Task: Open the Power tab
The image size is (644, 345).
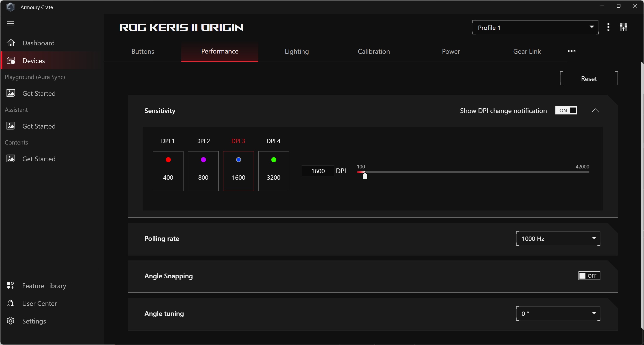Action: point(451,51)
